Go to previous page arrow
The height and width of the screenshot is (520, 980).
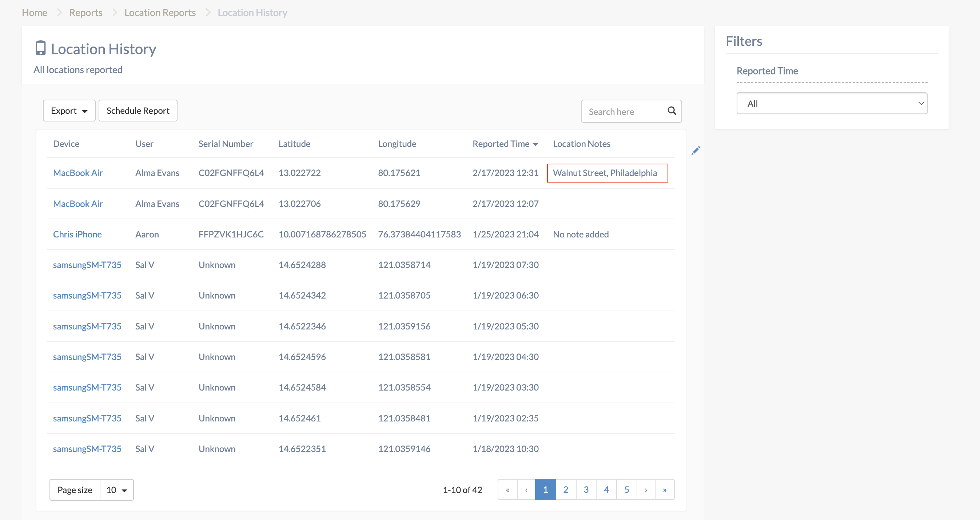point(526,489)
